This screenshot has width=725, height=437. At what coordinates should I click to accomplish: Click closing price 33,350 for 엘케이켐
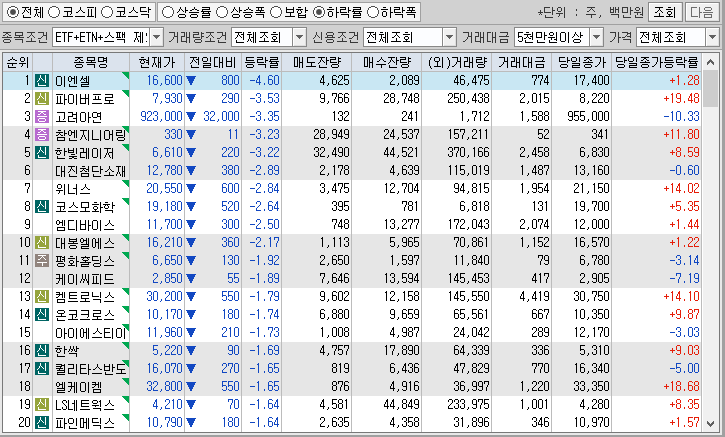click(x=591, y=387)
